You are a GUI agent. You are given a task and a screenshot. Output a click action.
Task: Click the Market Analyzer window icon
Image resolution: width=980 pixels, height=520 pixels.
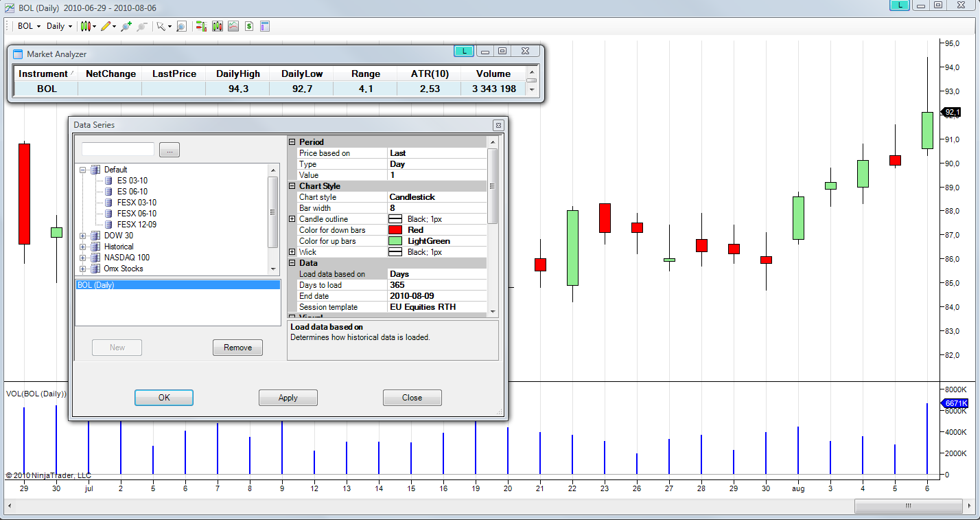click(18, 54)
